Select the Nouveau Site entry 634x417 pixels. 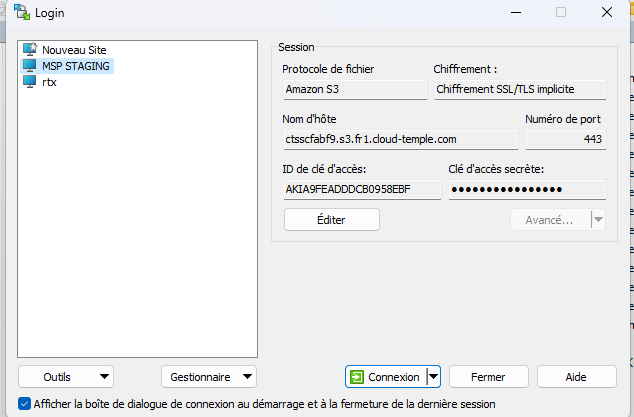click(74, 49)
